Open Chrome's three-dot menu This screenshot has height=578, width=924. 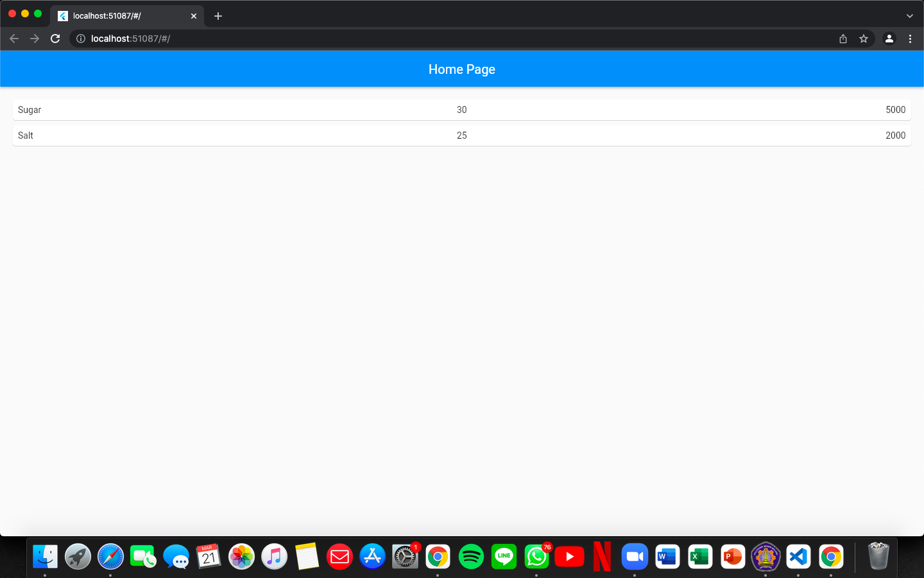tap(911, 39)
